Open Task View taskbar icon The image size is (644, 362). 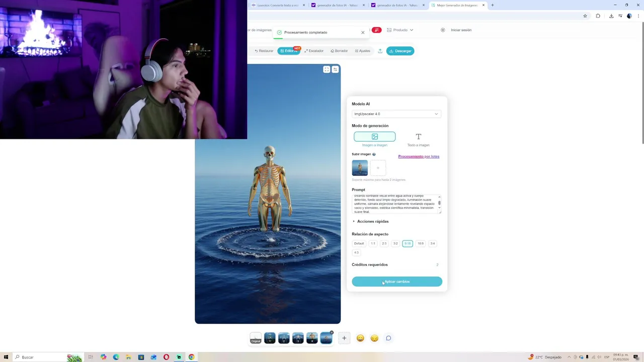click(91, 357)
